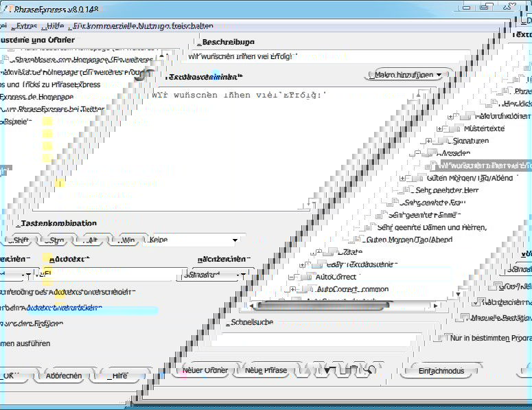The width and height of the screenshot is (532, 410).
Task: Click the Schnellsuche input field
Action: coord(316,339)
